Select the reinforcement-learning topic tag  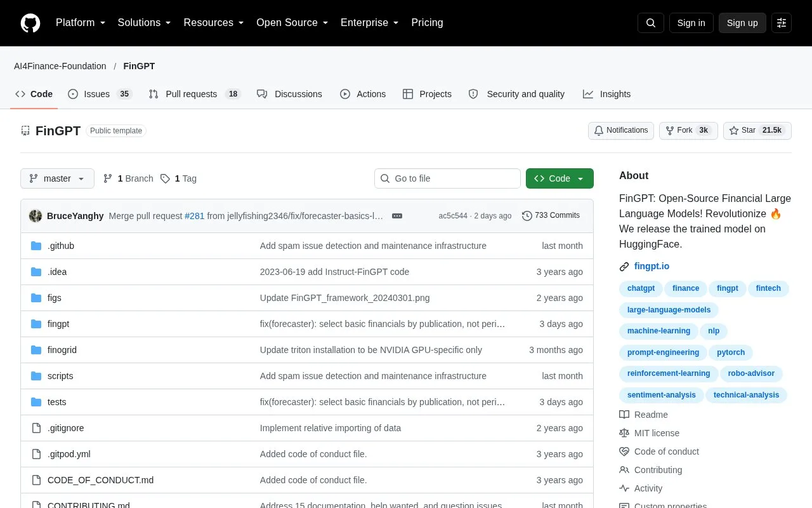[669, 373]
